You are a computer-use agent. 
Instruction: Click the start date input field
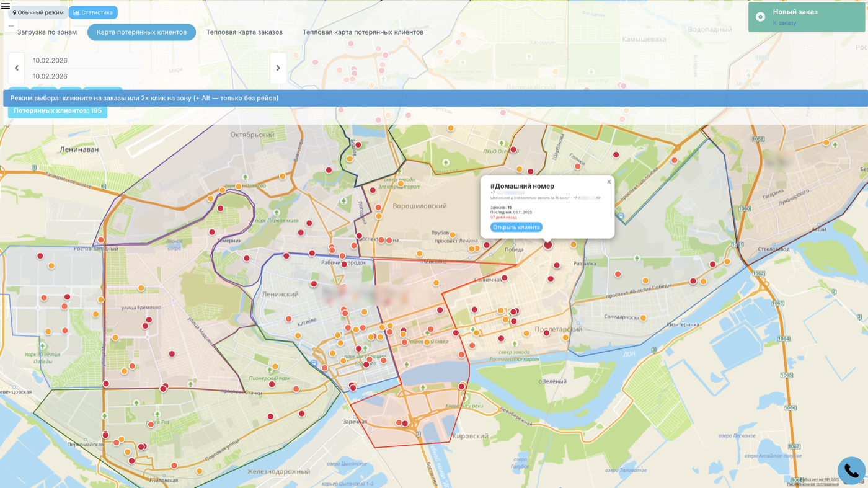coord(84,60)
